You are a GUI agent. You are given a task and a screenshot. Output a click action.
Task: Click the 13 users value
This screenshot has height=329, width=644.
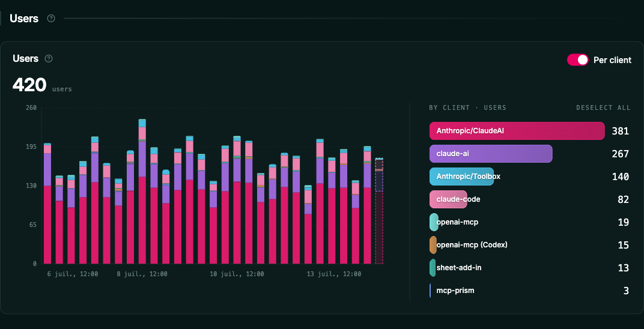[623, 268]
